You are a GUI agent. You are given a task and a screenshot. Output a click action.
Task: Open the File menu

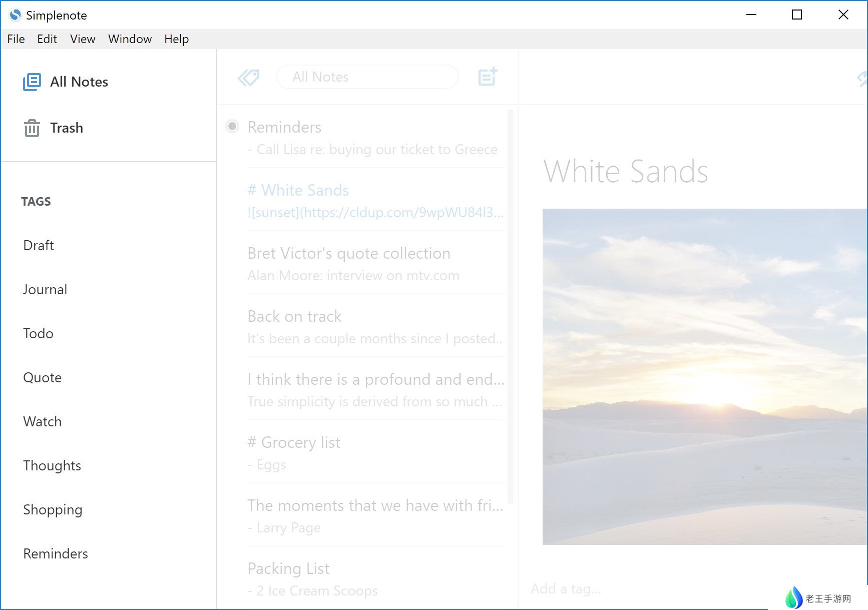pyautogui.click(x=16, y=39)
